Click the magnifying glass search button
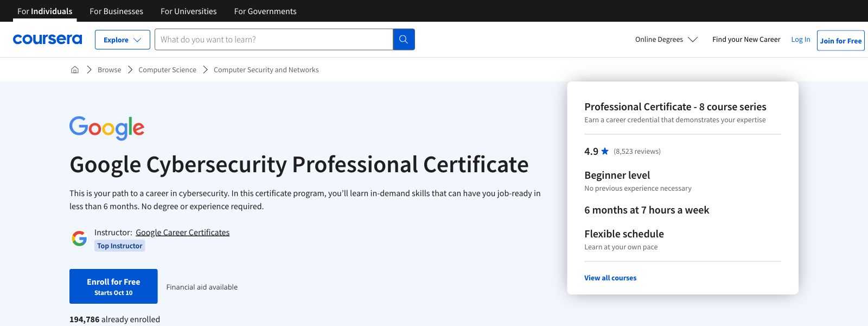The image size is (868, 326). coord(404,39)
